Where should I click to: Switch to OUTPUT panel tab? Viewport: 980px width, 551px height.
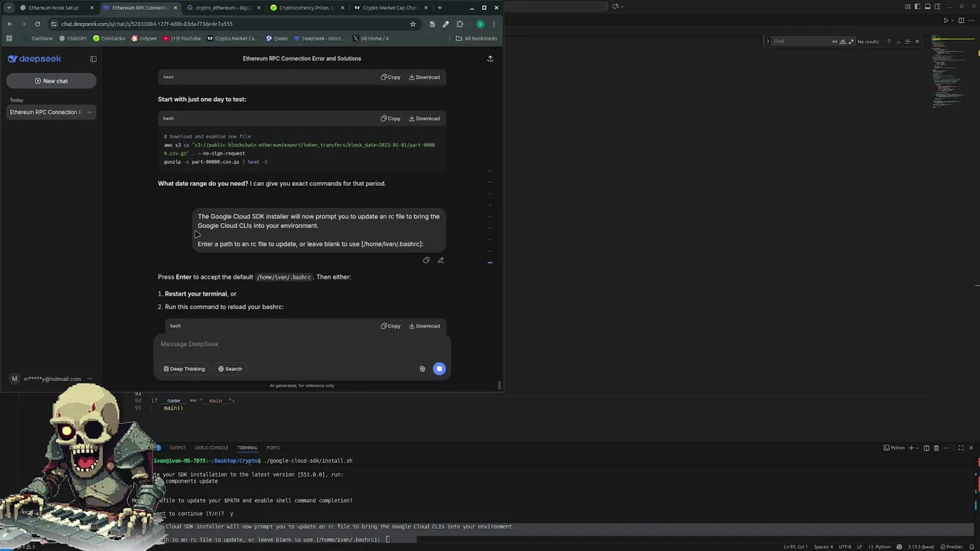[x=178, y=448]
